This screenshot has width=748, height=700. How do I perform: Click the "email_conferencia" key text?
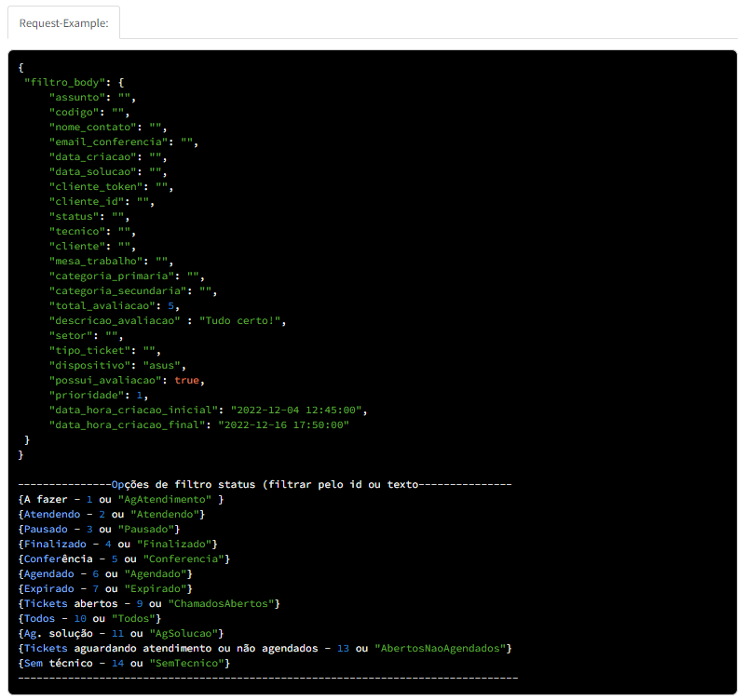(108, 142)
